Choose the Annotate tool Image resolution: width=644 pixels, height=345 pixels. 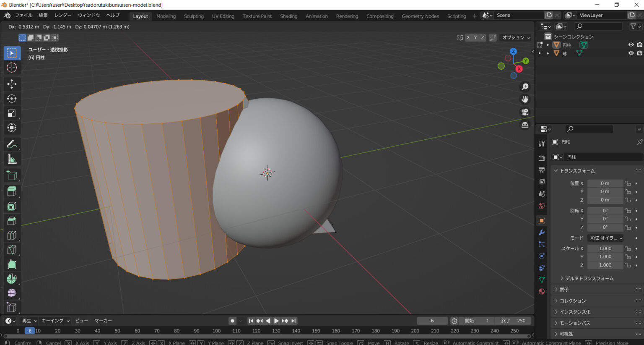click(x=12, y=144)
